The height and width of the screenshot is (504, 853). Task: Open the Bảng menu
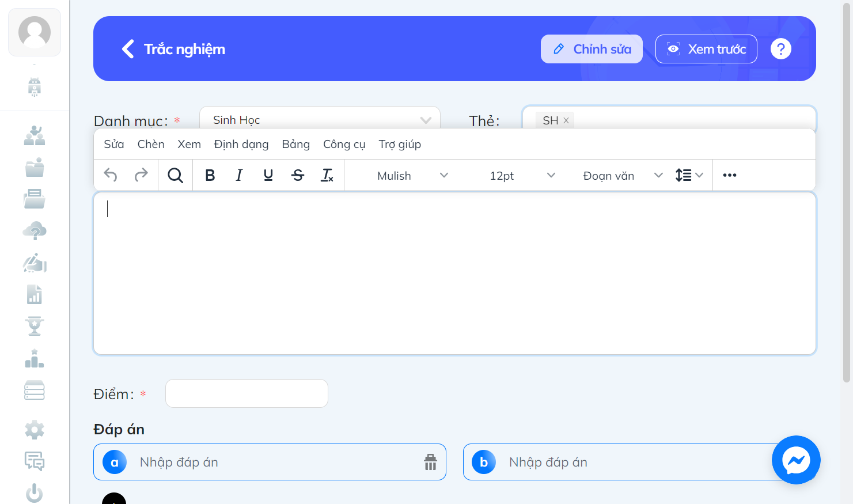click(x=296, y=144)
